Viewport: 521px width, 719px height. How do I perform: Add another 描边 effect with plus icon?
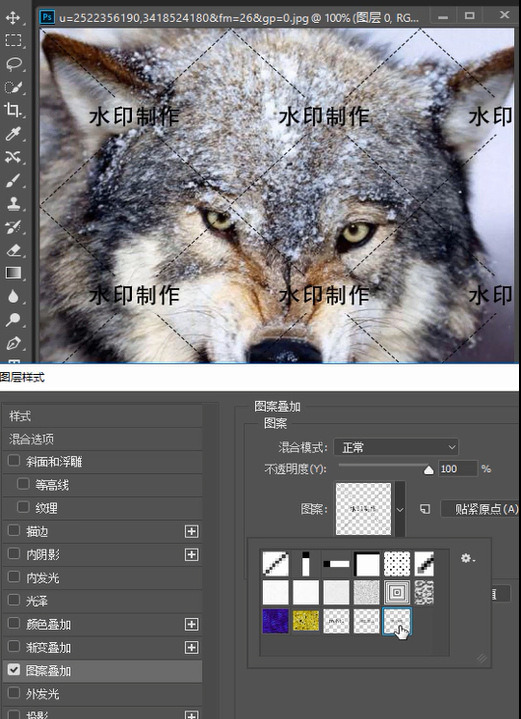[x=191, y=531]
